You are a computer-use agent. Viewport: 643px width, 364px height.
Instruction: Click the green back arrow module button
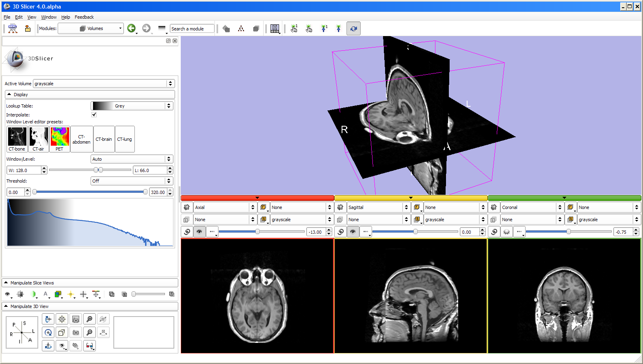point(131,28)
